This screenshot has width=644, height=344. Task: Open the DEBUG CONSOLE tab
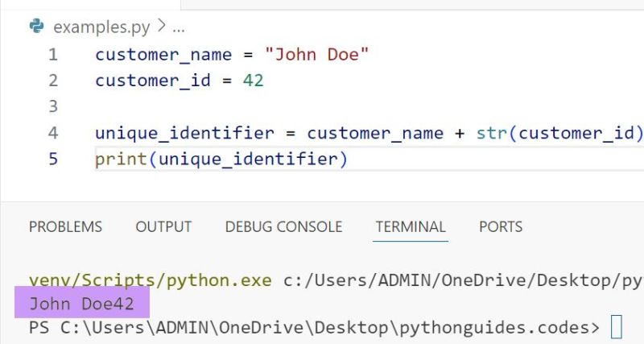click(x=283, y=226)
